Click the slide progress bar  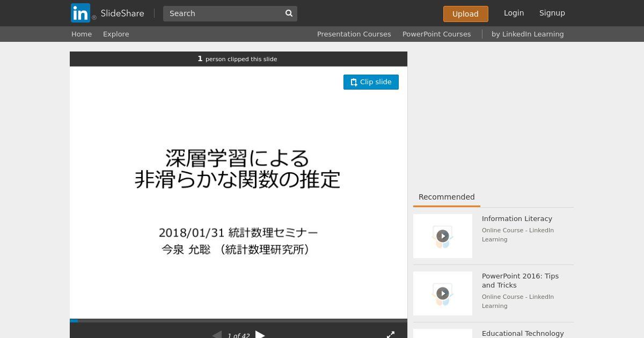coord(238,321)
